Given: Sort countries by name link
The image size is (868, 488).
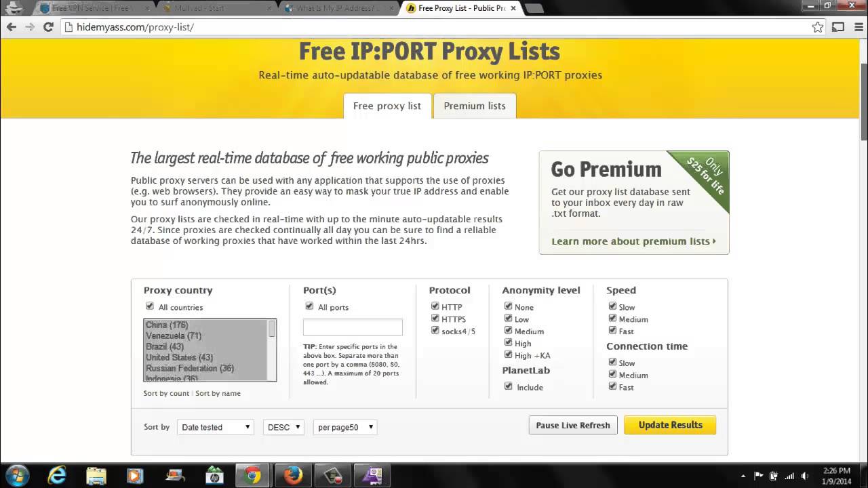Looking at the screenshot, I should (x=218, y=393).
